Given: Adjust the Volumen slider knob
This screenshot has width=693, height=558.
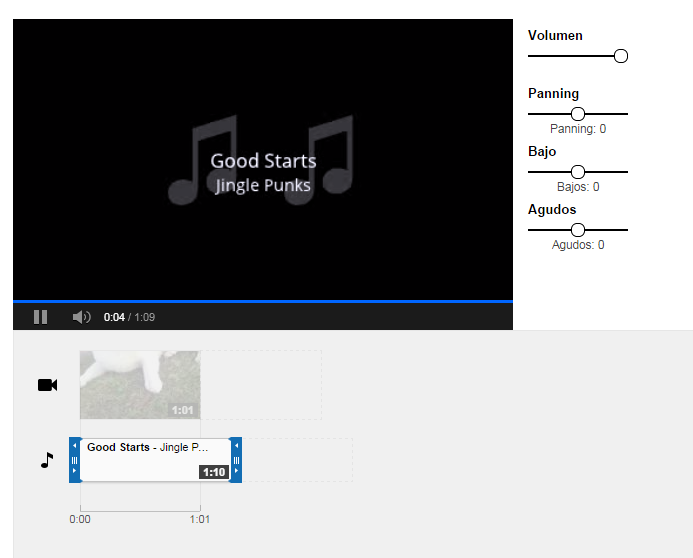Looking at the screenshot, I should click(x=621, y=56).
